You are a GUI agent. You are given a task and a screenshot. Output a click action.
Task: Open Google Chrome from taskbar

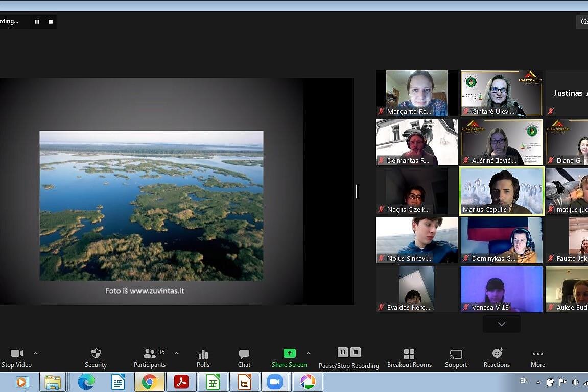coord(149,382)
